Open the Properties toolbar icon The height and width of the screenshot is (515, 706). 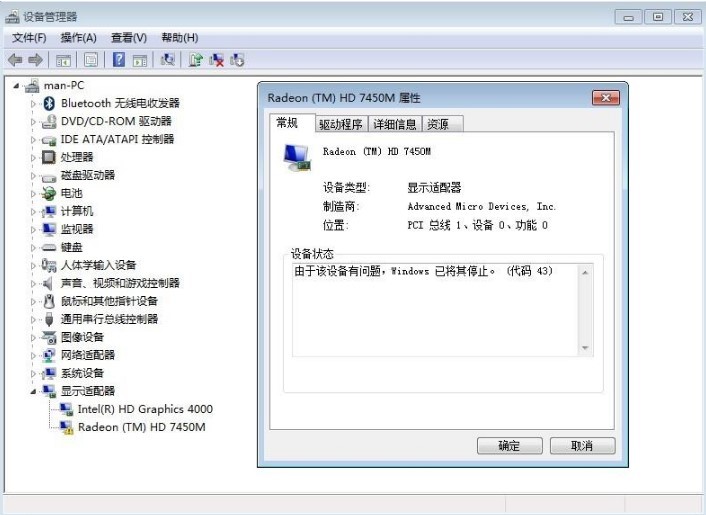tap(91, 60)
